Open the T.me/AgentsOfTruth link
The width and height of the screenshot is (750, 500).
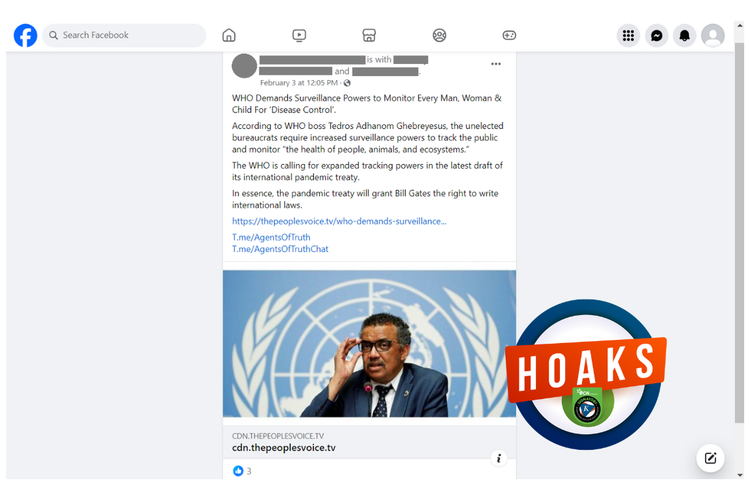click(x=271, y=237)
